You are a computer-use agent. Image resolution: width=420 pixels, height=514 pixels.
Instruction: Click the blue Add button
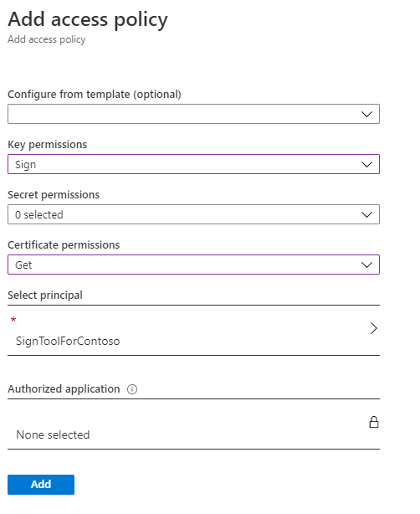click(x=41, y=485)
